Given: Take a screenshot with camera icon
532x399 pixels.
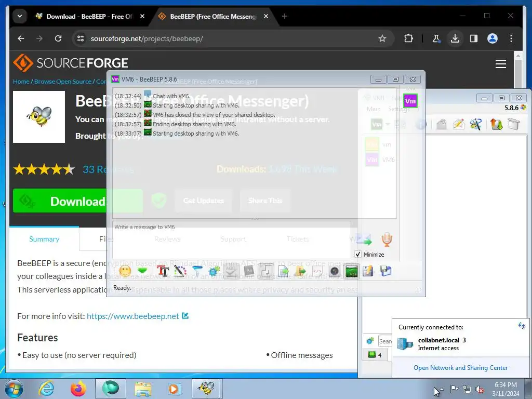Looking at the screenshot, I should 335,271.
